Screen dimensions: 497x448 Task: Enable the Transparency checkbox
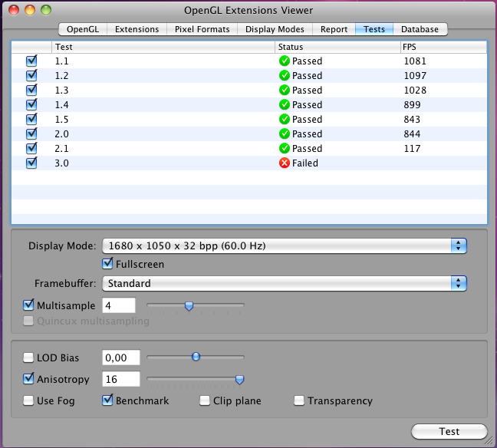point(299,400)
